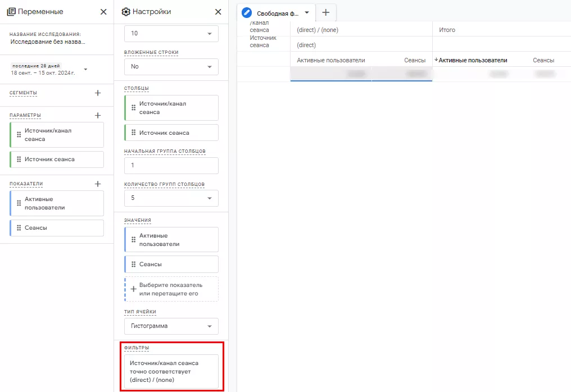Image resolution: width=571 pixels, height=392 pixels.
Task: Open the Количество групп столбцов dropdown
Action: pos(171,198)
